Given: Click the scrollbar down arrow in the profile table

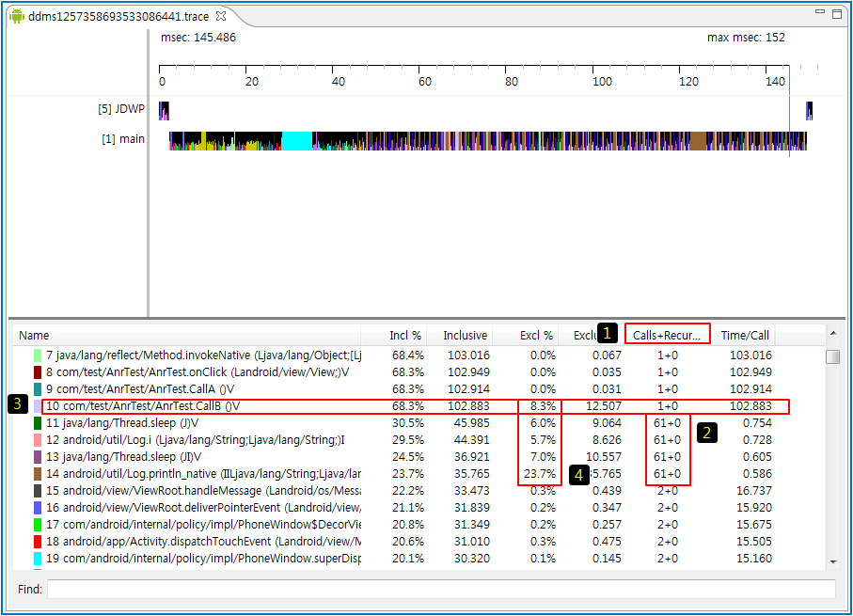Looking at the screenshot, I should coord(833,562).
